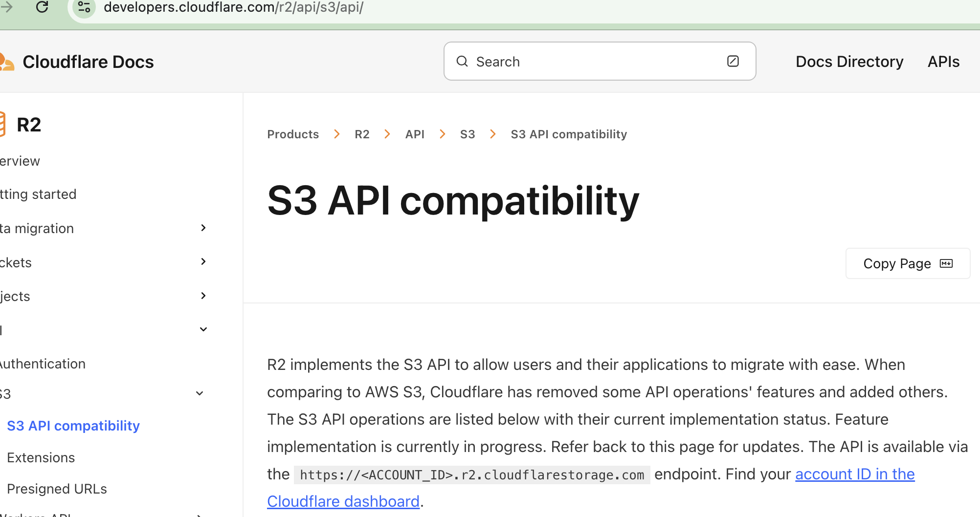The width and height of the screenshot is (980, 517).
Task: Open the Docs Directory menu
Action: click(849, 61)
